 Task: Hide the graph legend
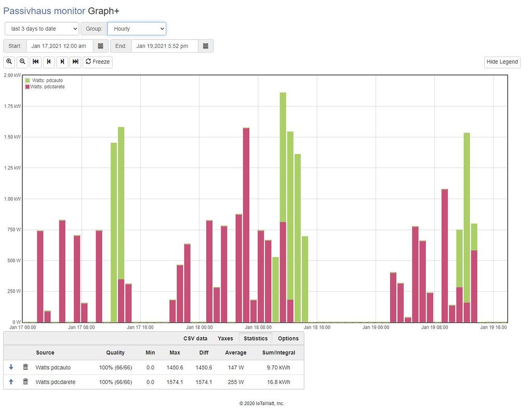pos(502,62)
